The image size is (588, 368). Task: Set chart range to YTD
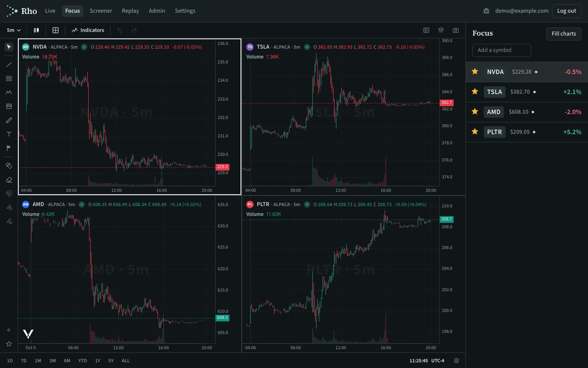[82, 361]
